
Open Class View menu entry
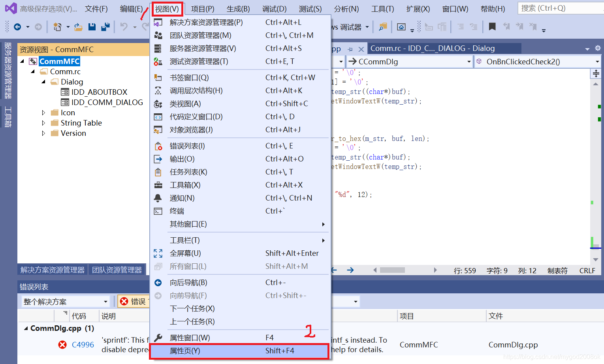click(240, 104)
